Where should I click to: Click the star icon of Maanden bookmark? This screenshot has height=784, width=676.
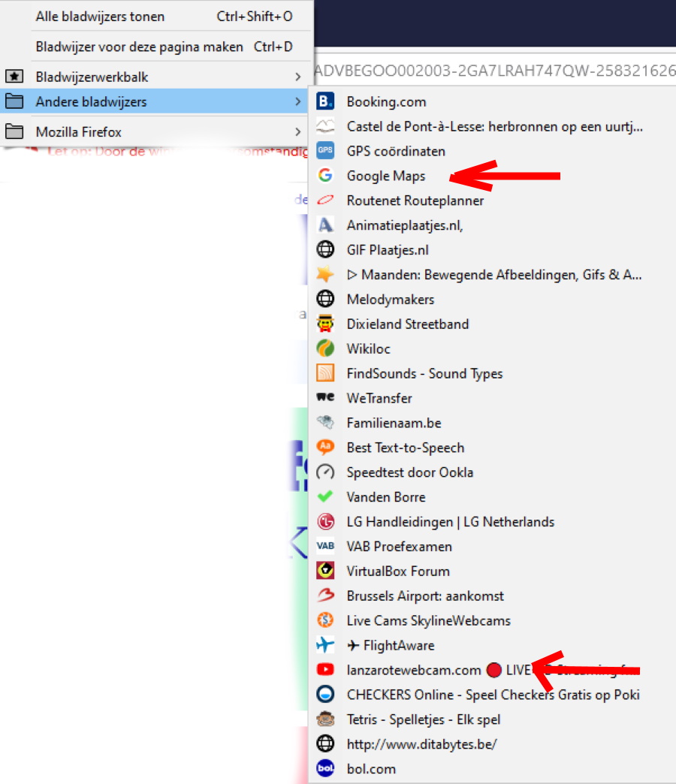(325, 274)
